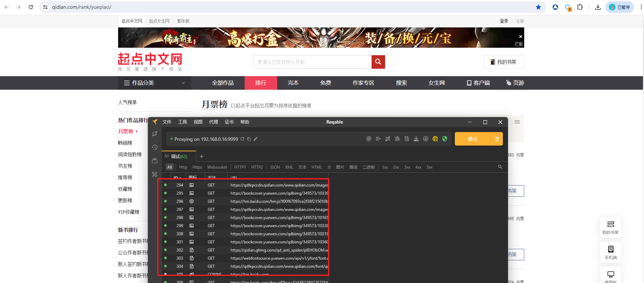Image resolution: width=644 pixels, height=283 pixels.
Task: Copy the proxy address in Reqable
Action: [x=249, y=139]
